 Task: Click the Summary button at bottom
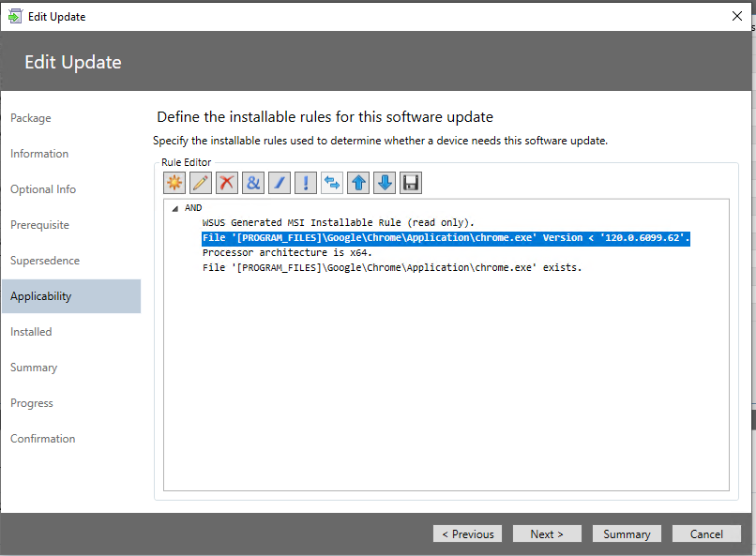point(627,533)
